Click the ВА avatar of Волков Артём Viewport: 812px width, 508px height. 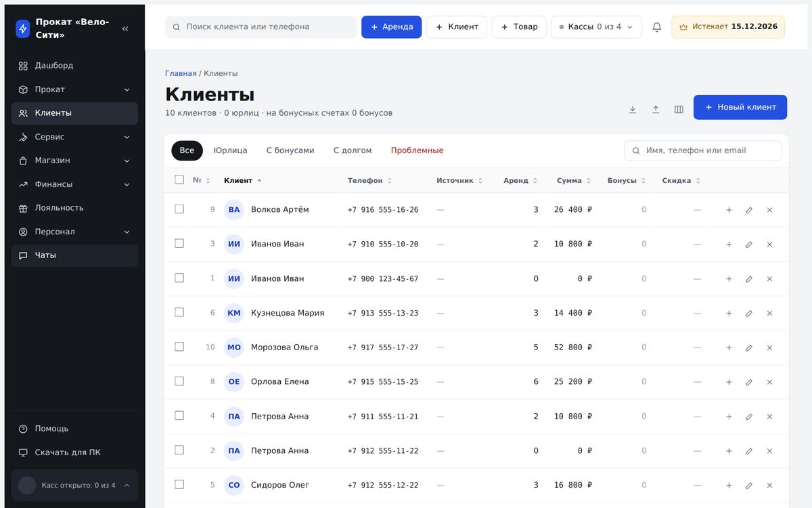click(234, 210)
